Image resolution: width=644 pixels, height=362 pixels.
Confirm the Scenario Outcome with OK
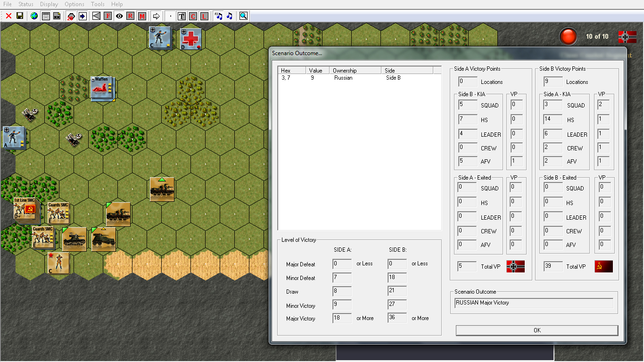coord(537,330)
